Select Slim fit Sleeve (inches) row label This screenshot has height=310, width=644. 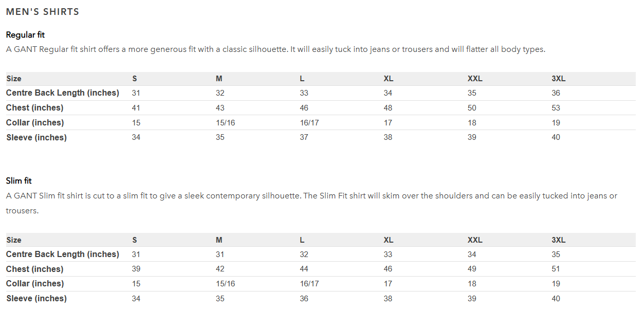(x=36, y=299)
